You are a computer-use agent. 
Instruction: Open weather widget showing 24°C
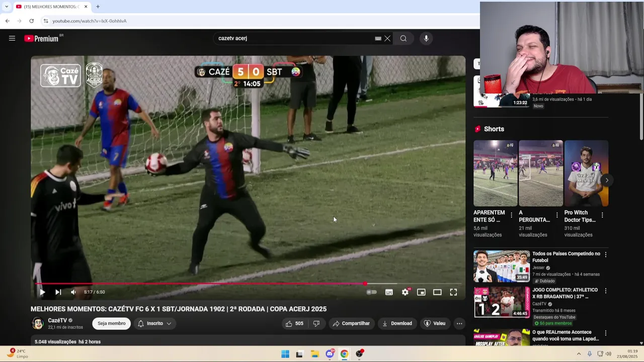point(18,353)
